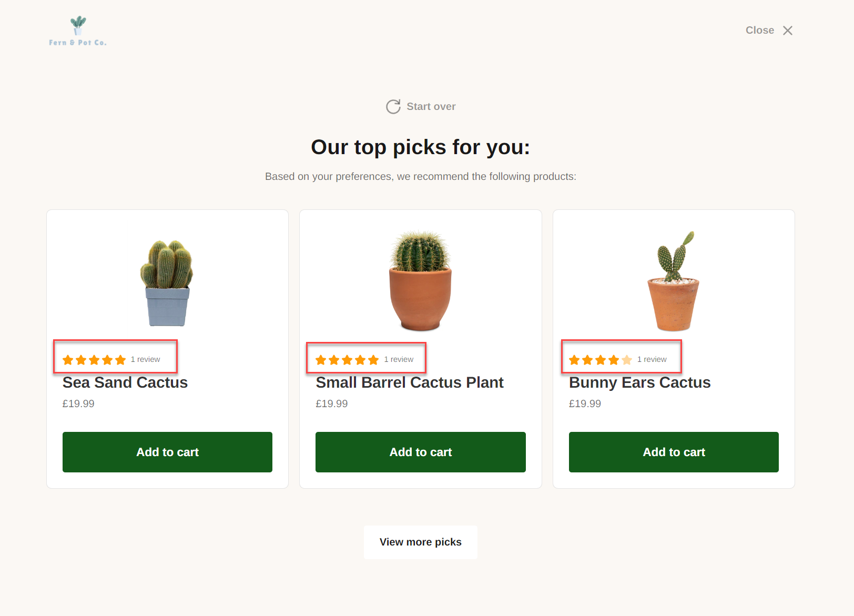The height and width of the screenshot is (616, 854).
Task: Add Bunny Ears Cactus to cart
Action: [674, 452]
